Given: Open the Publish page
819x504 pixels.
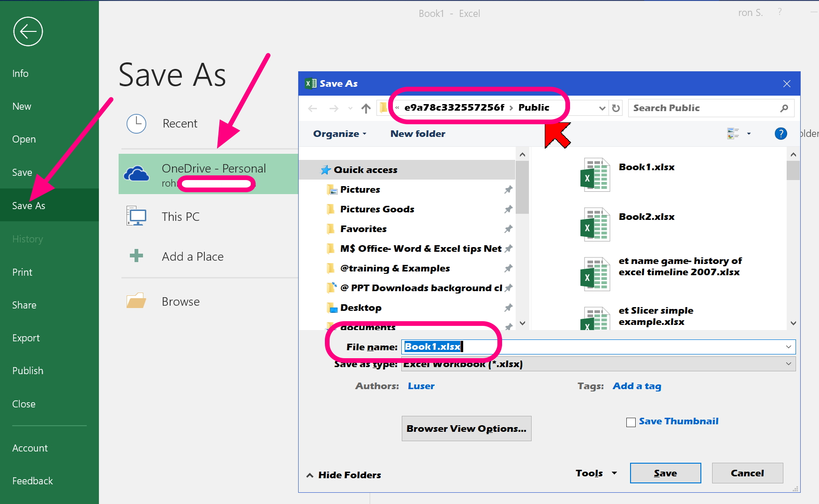Looking at the screenshot, I should [x=28, y=371].
